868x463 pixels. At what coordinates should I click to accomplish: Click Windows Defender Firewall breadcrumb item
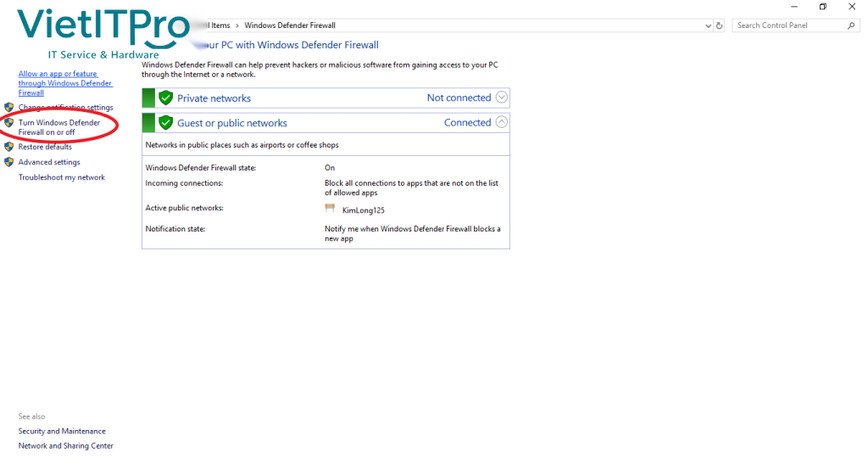[290, 25]
